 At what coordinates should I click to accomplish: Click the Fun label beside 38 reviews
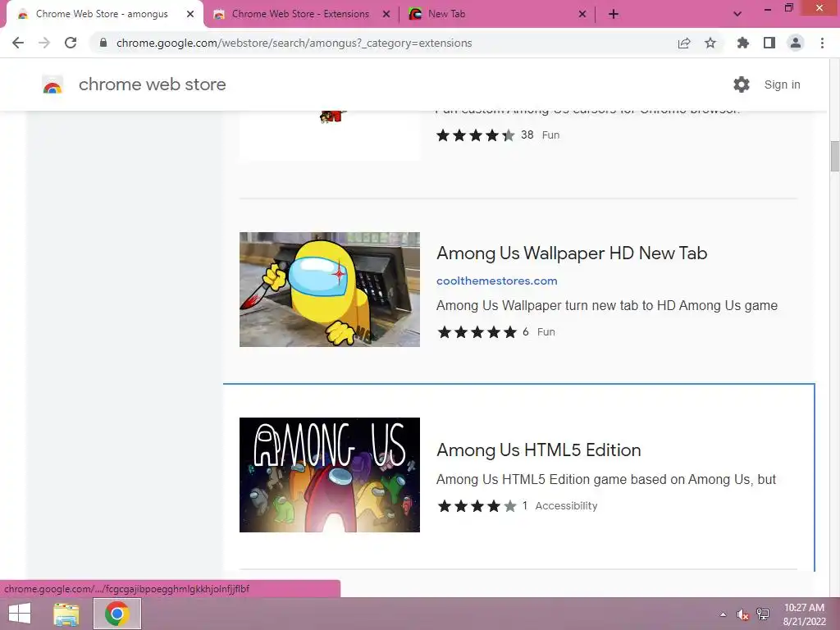pos(550,135)
